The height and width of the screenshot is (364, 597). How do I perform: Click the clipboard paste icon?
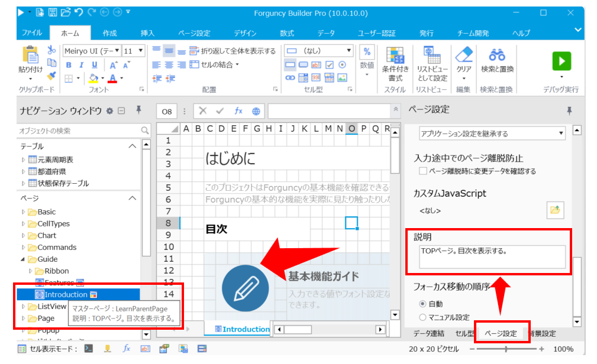tap(30, 54)
